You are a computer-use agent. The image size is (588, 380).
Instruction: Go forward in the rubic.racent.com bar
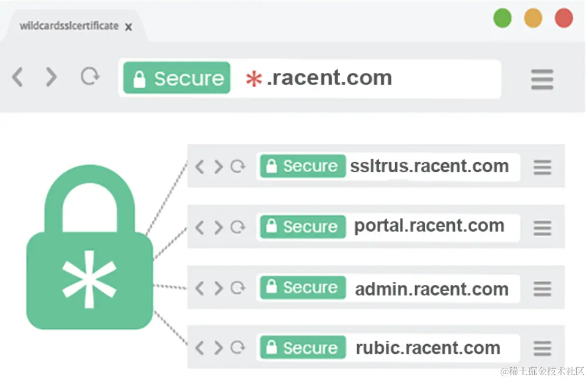219,348
